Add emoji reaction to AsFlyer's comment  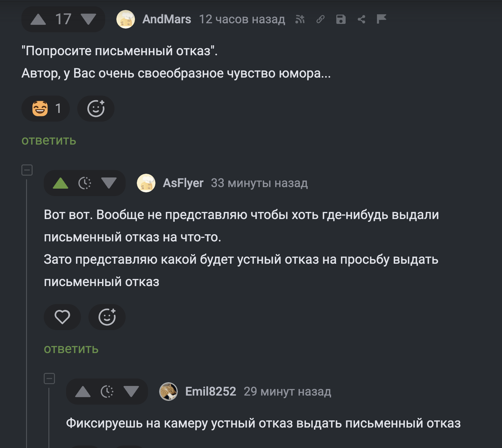(107, 317)
